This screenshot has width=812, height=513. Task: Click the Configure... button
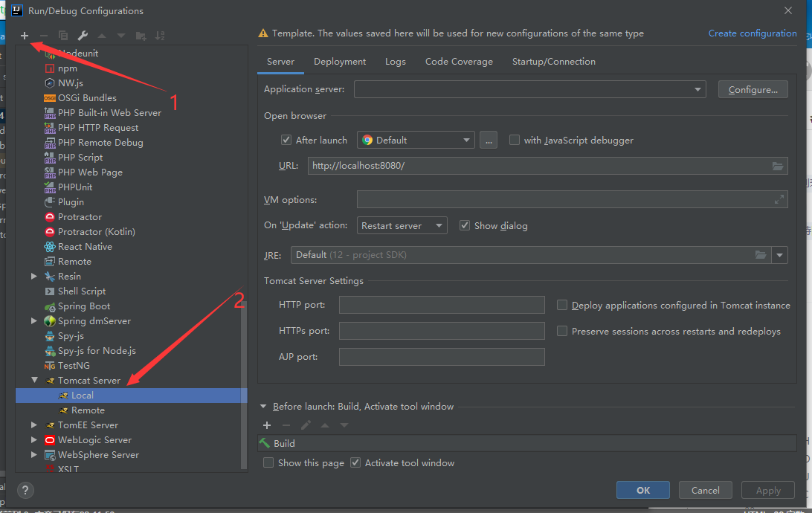coord(753,89)
